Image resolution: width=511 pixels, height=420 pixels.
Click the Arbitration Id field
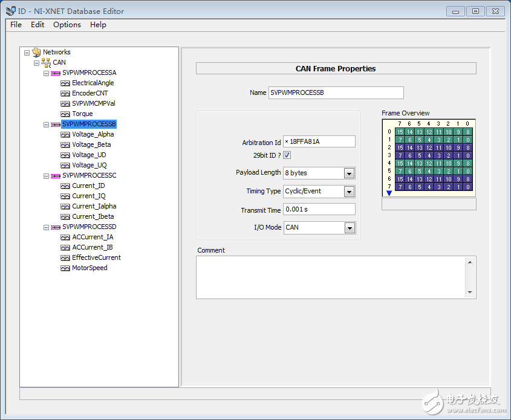pyautogui.click(x=319, y=141)
